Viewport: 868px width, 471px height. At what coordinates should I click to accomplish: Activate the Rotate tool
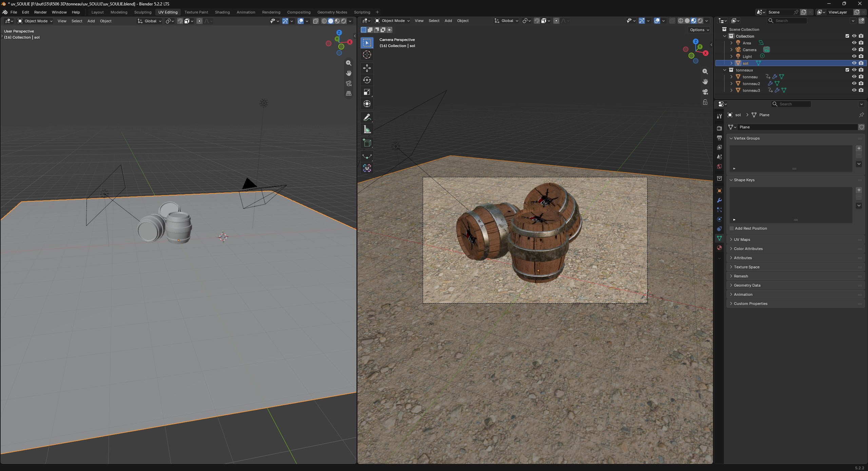[367, 80]
